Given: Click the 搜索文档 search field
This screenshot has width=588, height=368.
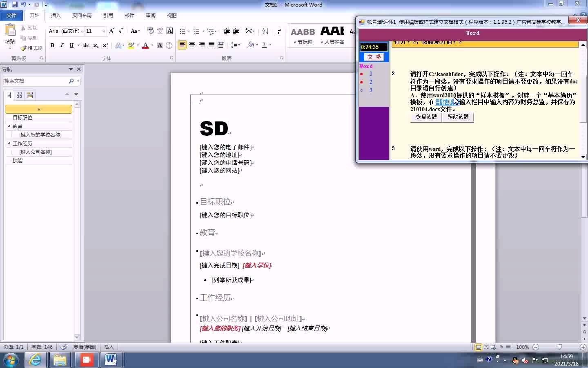Looking at the screenshot, I should (35, 81).
